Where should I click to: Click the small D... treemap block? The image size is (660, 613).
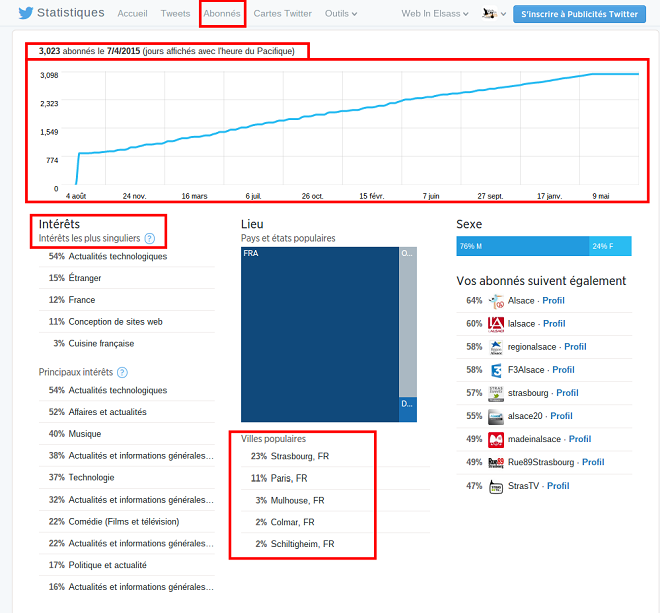pyautogui.click(x=408, y=410)
